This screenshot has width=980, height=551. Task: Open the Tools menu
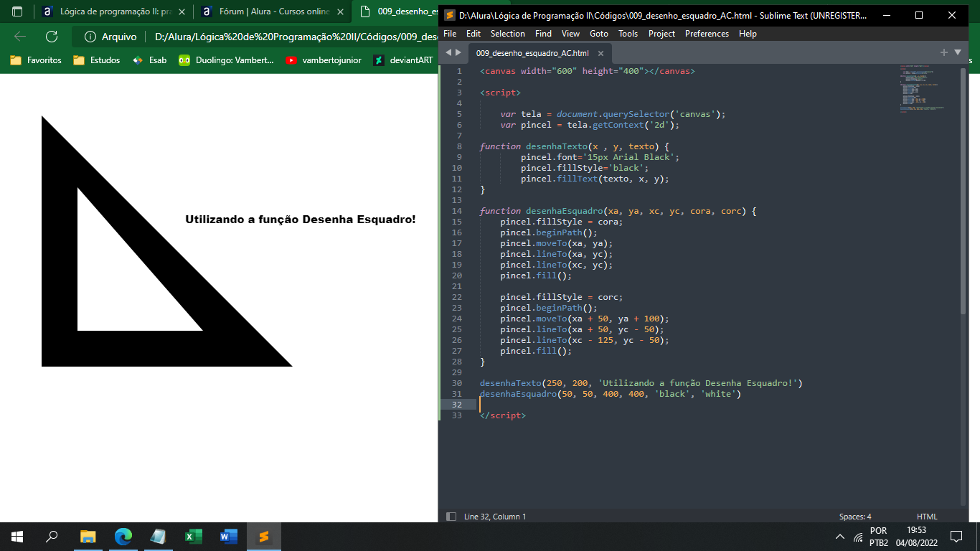pyautogui.click(x=628, y=34)
